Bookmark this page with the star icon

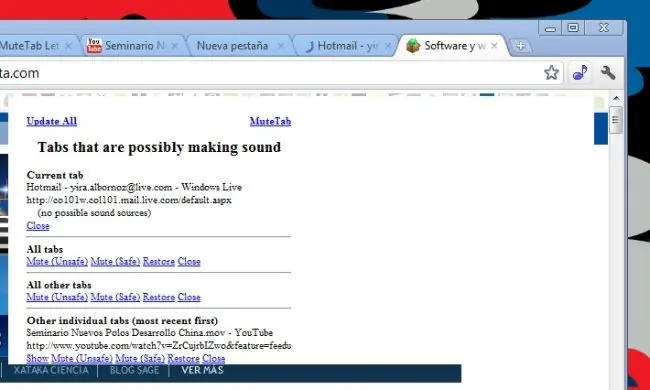[551, 73]
